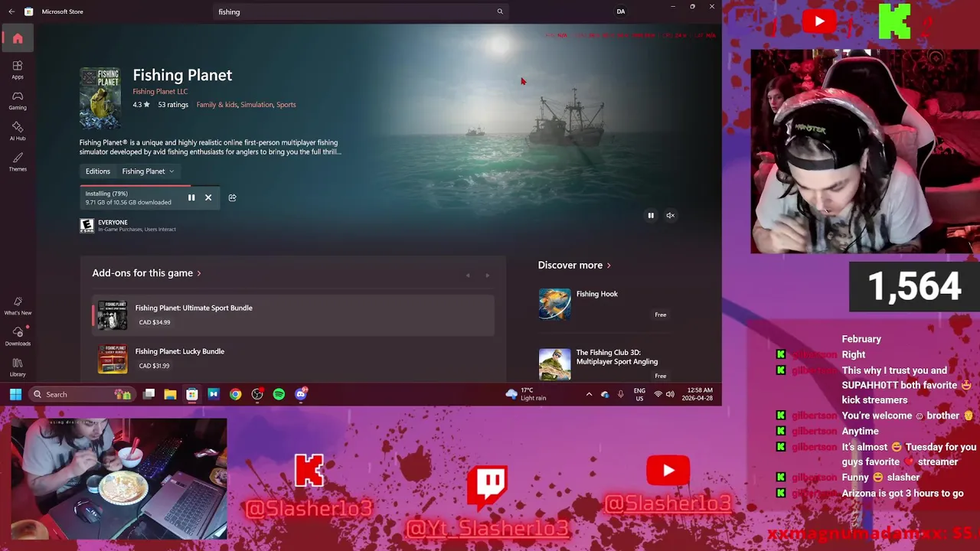980x551 pixels.
Task: Open the Sports category link
Action: coord(286,105)
